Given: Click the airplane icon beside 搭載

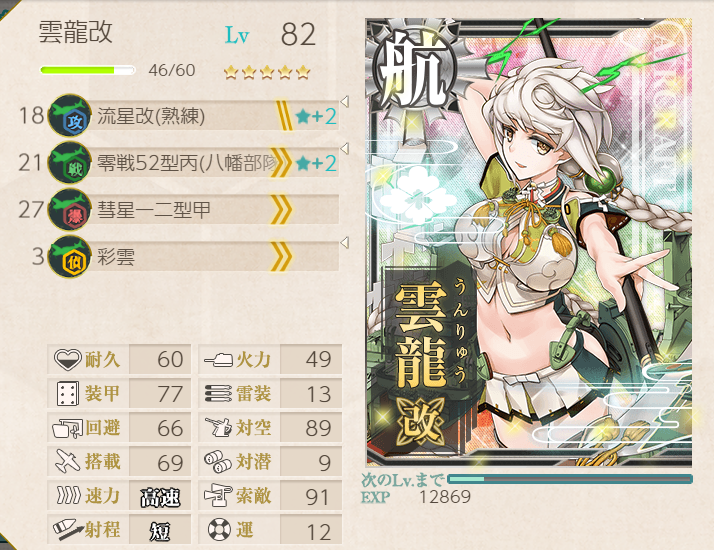Looking at the screenshot, I should 68,461.
